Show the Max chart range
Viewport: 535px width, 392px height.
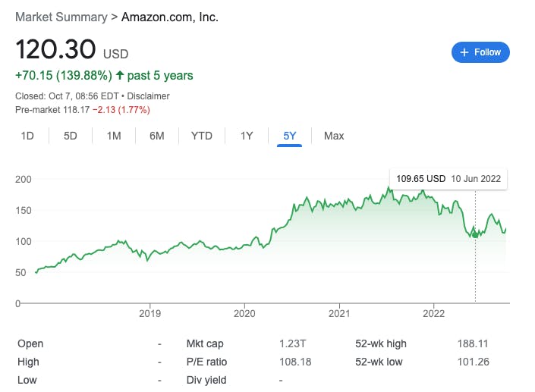(334, 136)
